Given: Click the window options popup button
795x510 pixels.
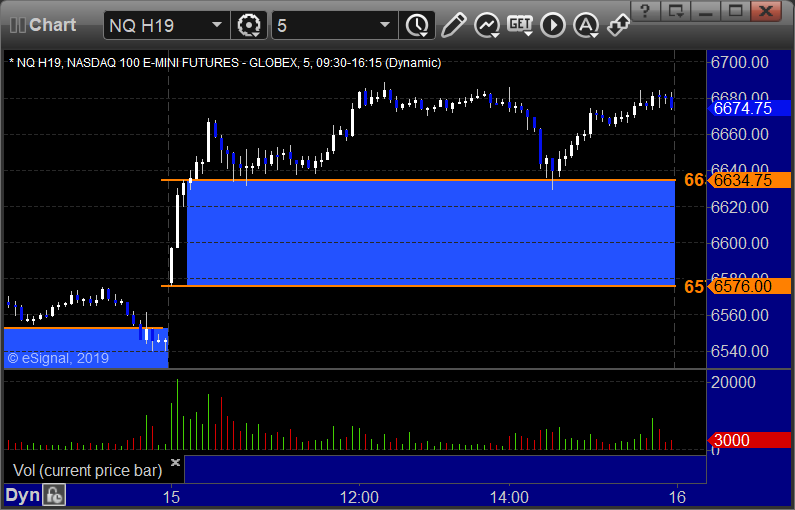Looking at the screenshot, I should pyautogui.click(x=675, y=11).
